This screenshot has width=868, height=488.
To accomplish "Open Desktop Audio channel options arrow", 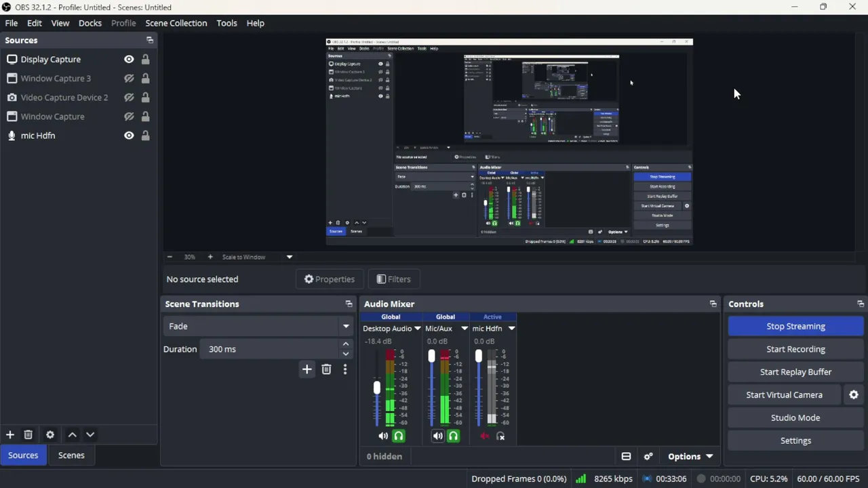I will 417,329.
